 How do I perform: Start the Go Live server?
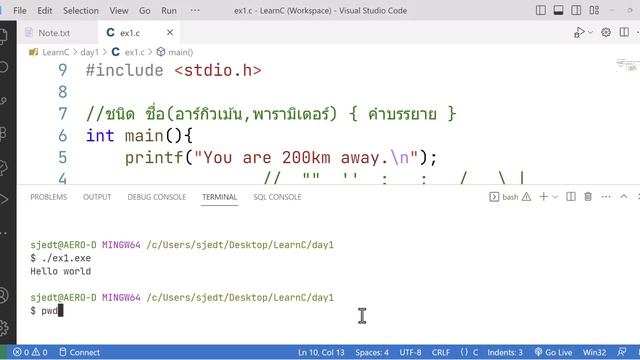pos(553,352)
